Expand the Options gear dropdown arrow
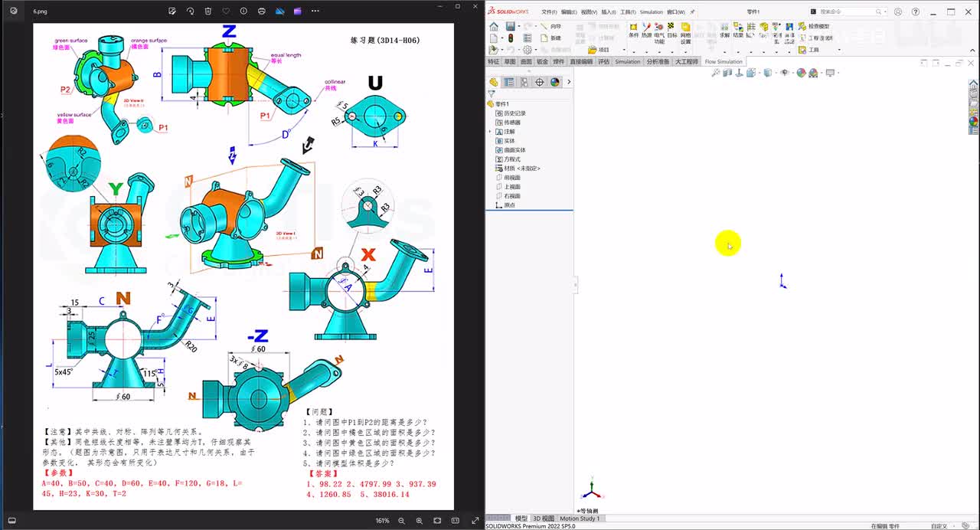The height and width of the screenshot is (530, 980). tap(534, 50)
